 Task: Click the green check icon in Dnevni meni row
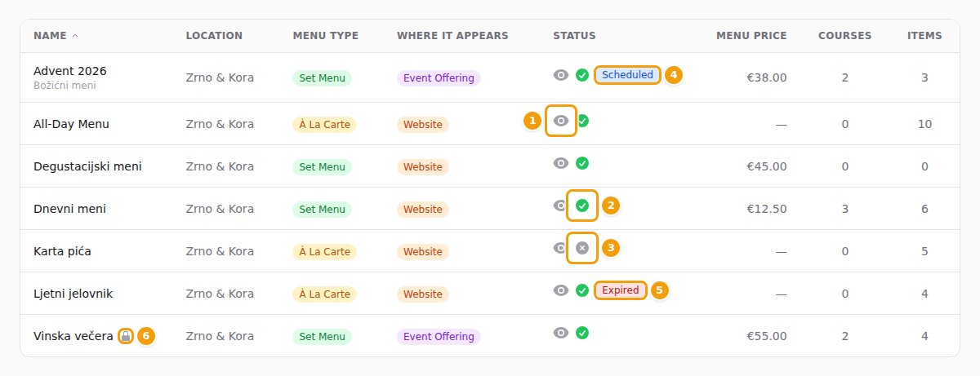coord(582,206)
